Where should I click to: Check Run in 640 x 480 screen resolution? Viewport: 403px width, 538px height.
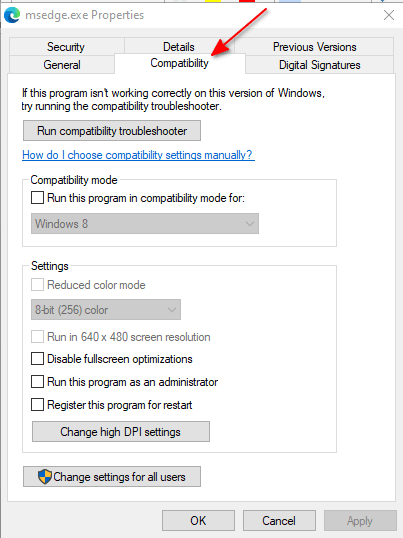click(37, 337)
